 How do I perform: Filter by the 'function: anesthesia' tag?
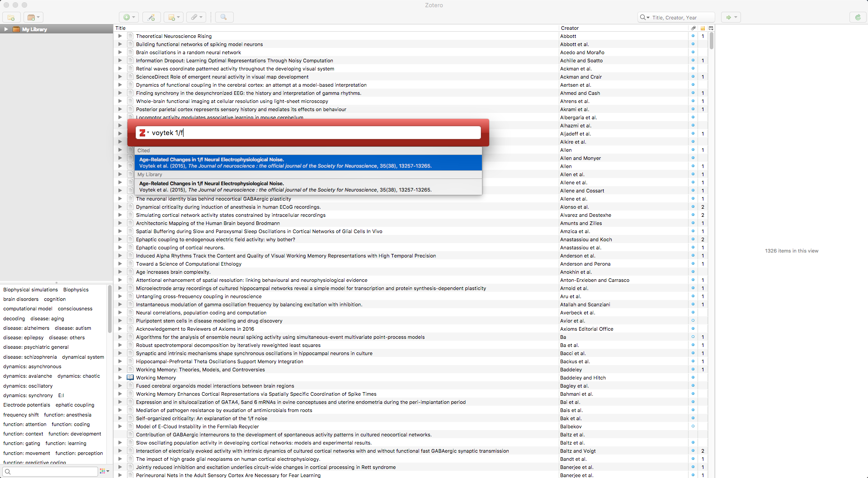pyautogui.click(x=68, y=415)
